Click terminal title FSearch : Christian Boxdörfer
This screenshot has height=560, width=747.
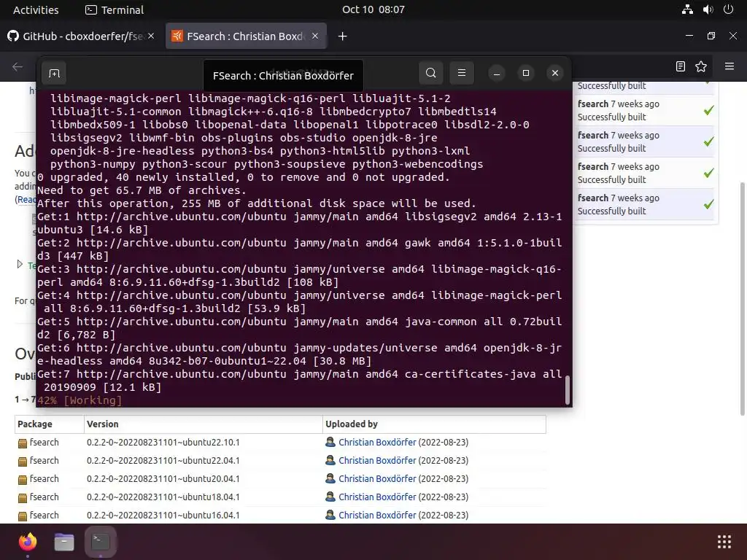[283, 75]
